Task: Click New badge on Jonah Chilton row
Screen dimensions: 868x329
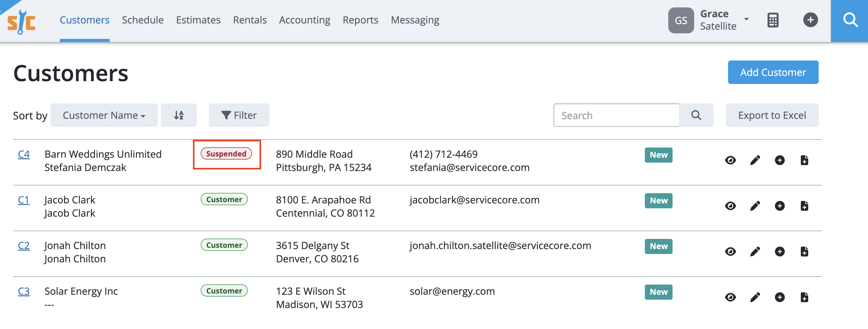Action: point(658,246)
